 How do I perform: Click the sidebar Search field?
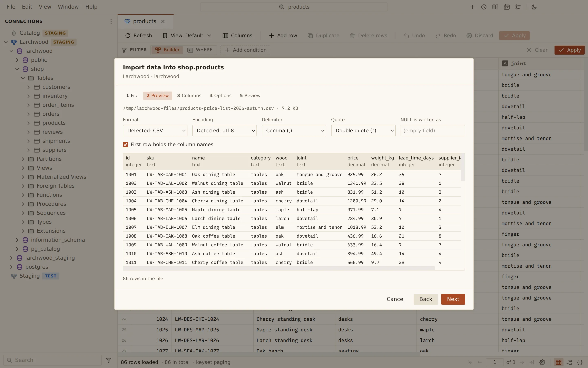point(52,360)
